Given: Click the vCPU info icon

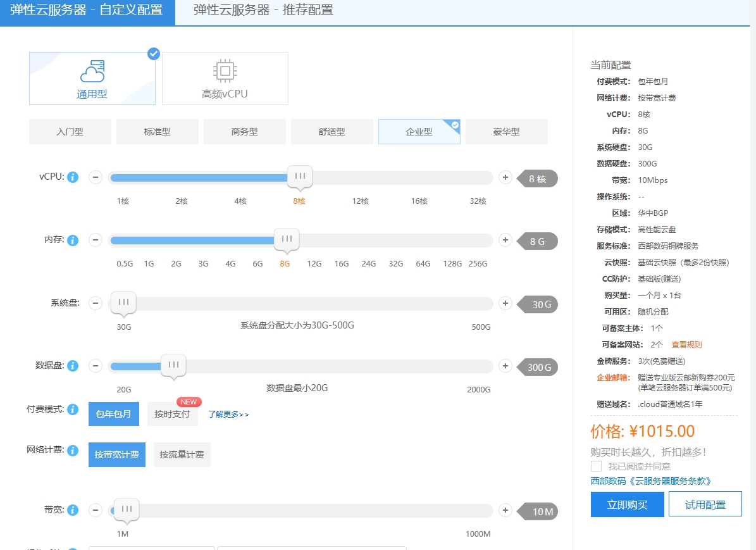Looking at the screenshot, I should point(73,177).
